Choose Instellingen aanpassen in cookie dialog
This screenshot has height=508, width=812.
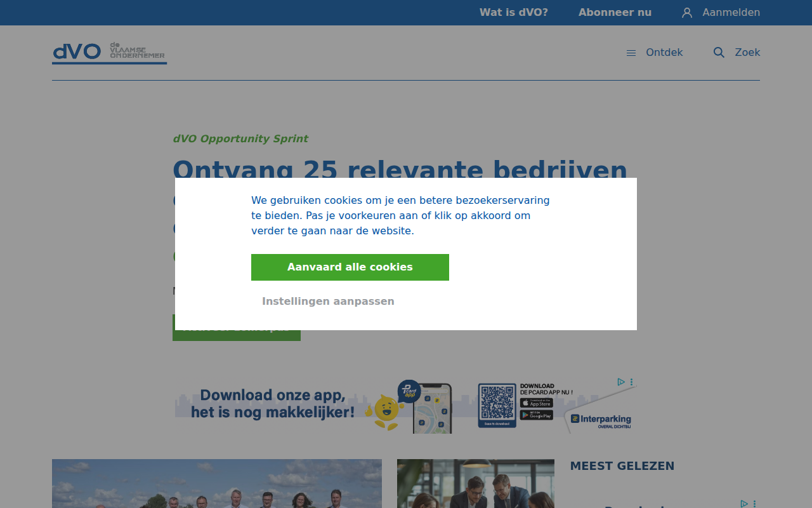click(x=328, y=301)
